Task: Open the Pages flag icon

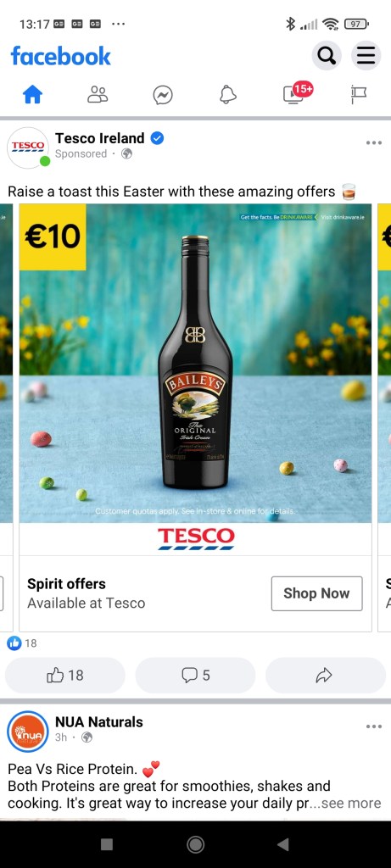Action: tap(358, 95)
